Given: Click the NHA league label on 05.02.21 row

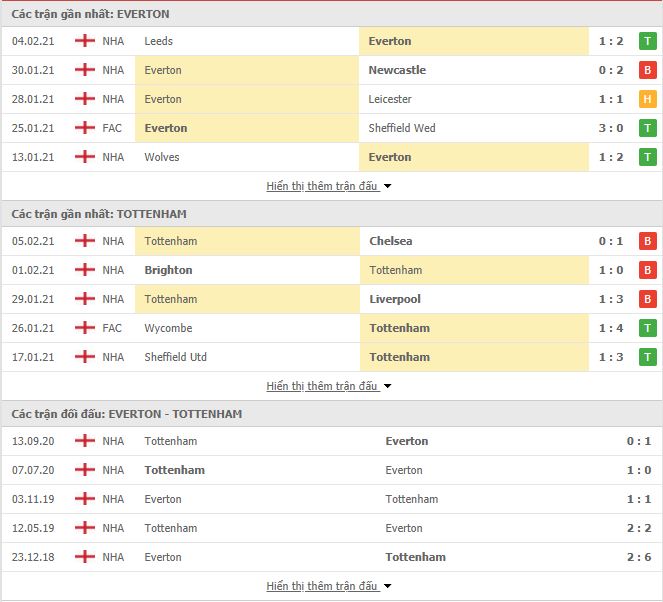Looking at the screenshot, I should (113, 241).
